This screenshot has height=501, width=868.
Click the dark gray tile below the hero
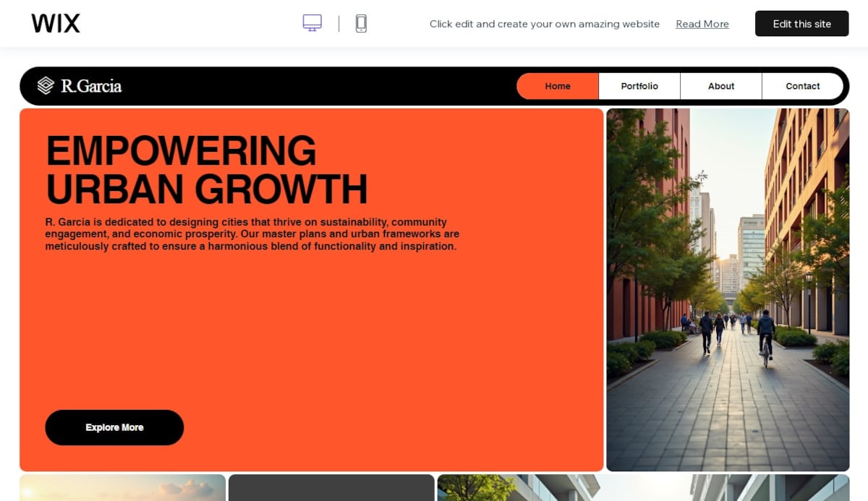point(331,488)
